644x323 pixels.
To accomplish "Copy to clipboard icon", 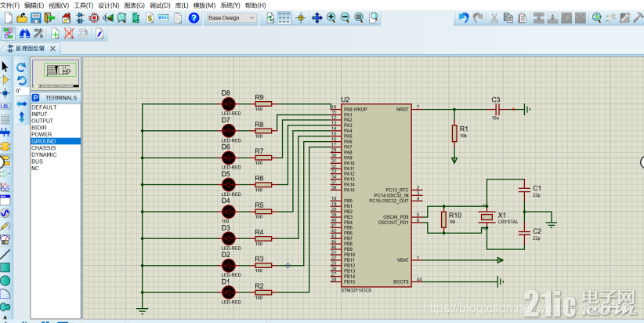I will (x=508, y=18).
